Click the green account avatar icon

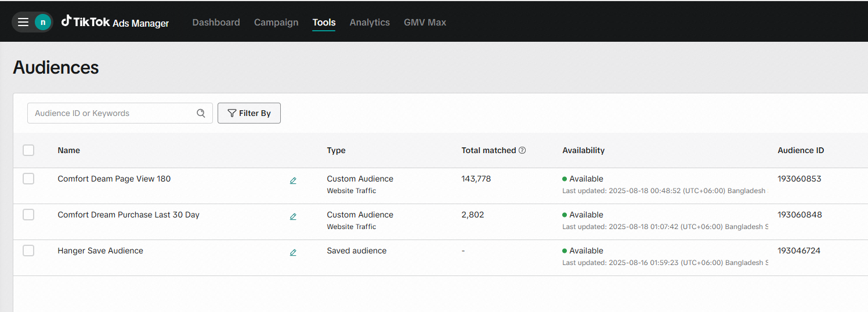tap(42, 22)
